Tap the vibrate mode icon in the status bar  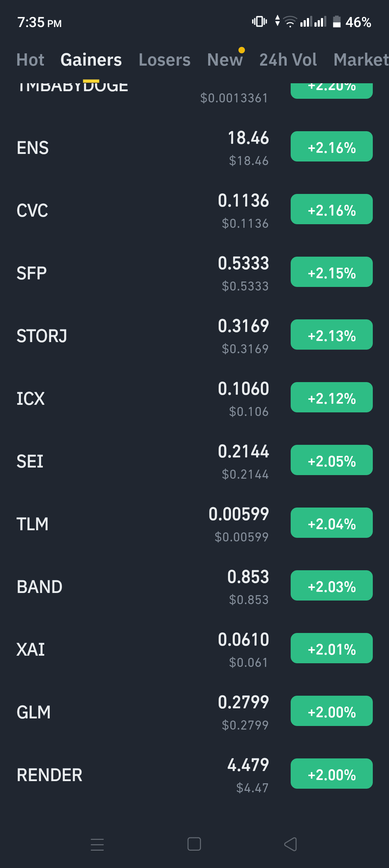(x=259, y=22)
